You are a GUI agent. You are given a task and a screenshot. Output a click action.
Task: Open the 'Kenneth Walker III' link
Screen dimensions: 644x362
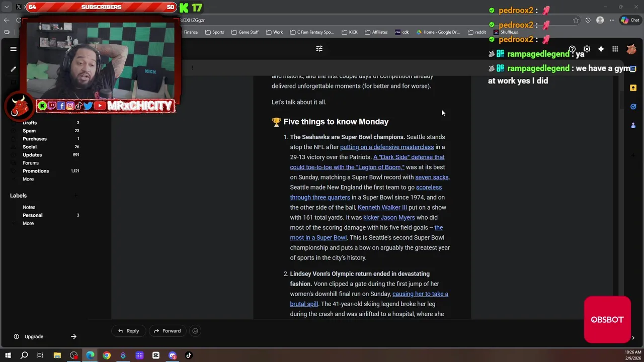tap(382, 207)
